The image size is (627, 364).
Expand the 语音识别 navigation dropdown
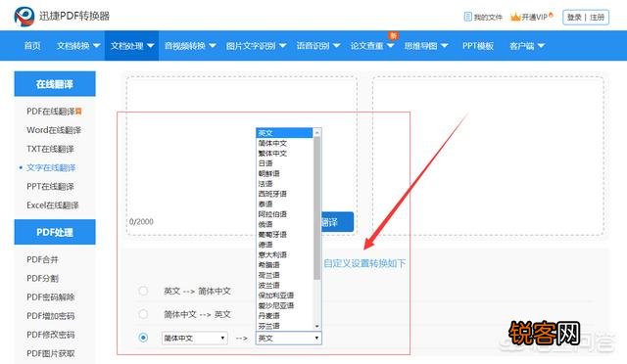pyautogui.click(x=317, y=46)
